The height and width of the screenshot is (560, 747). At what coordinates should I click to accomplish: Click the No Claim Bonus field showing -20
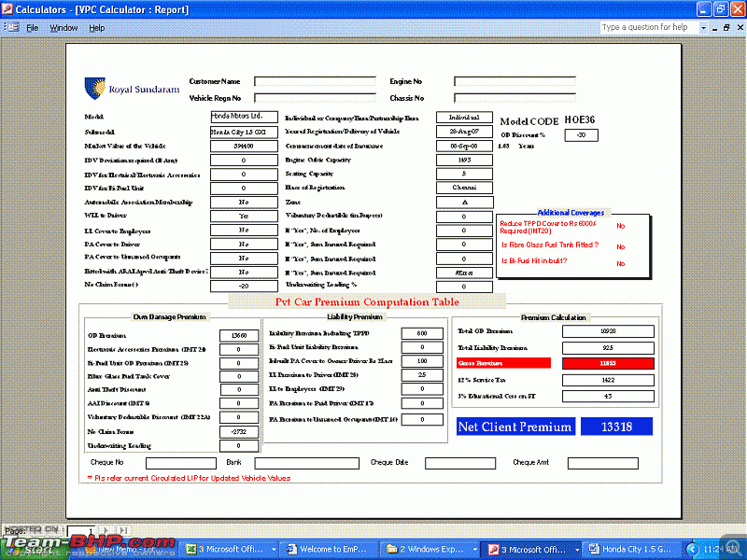coord(244,286)
